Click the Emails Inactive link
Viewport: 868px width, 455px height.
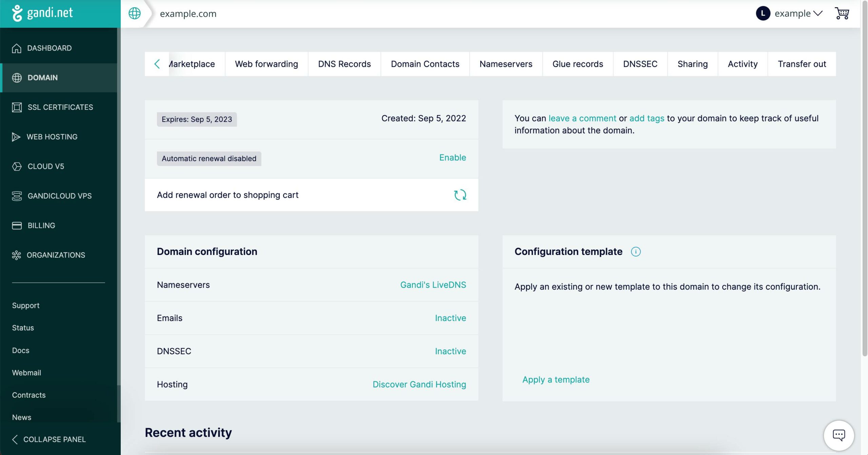450,318
